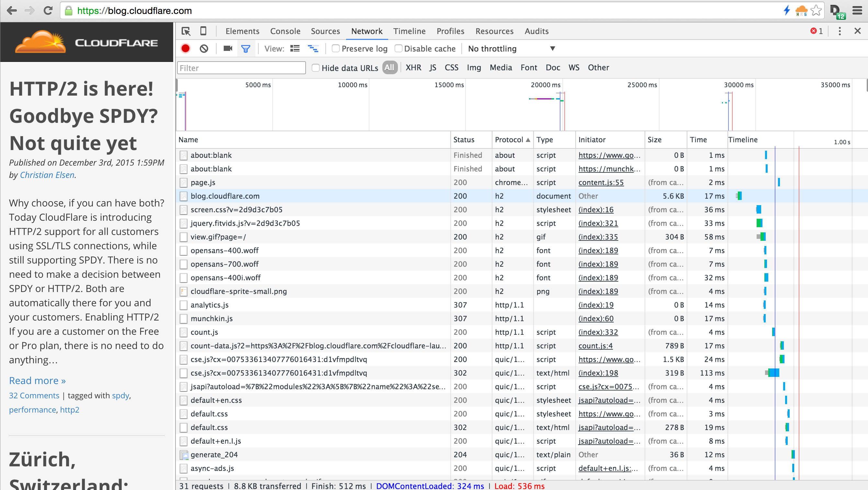The image size is (868, 490).
Task: Open the HTTP/2 is here article title
Action: [x=84, y=116]
